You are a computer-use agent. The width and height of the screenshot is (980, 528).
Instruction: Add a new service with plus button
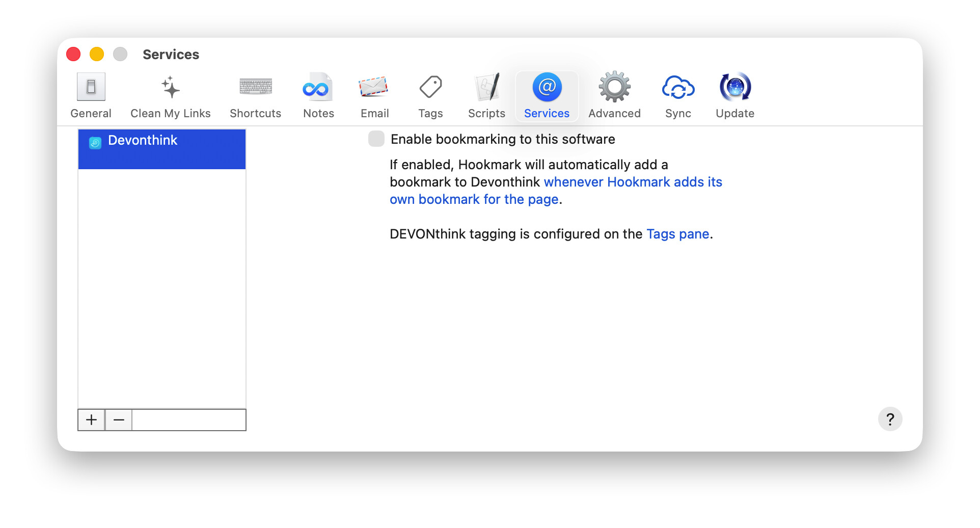point(92,420)
